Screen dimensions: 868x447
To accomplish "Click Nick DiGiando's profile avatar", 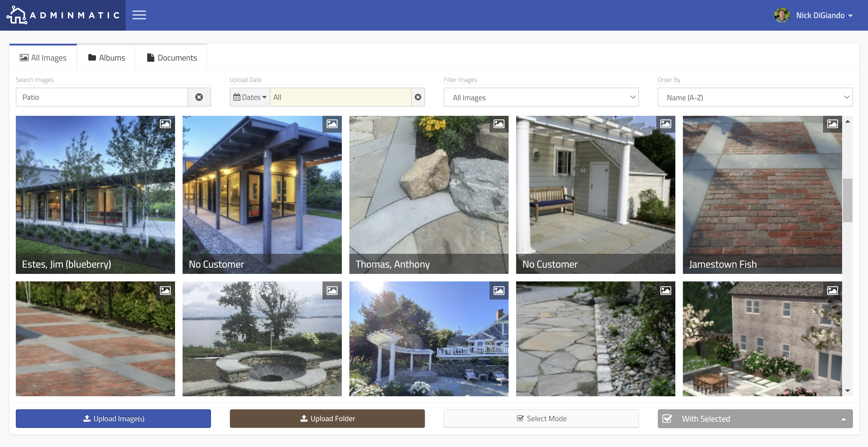I will click(782, 15).
